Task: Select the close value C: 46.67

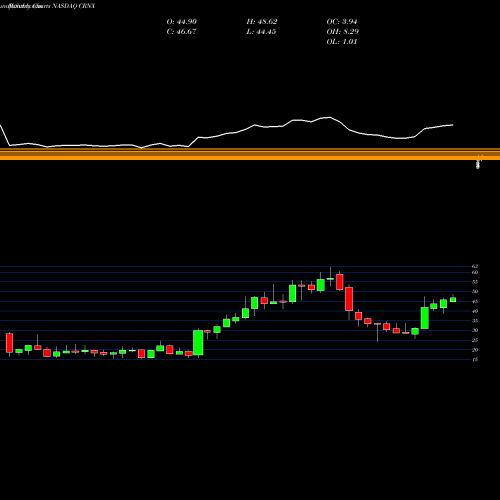Action: click(x=181, y=32)
